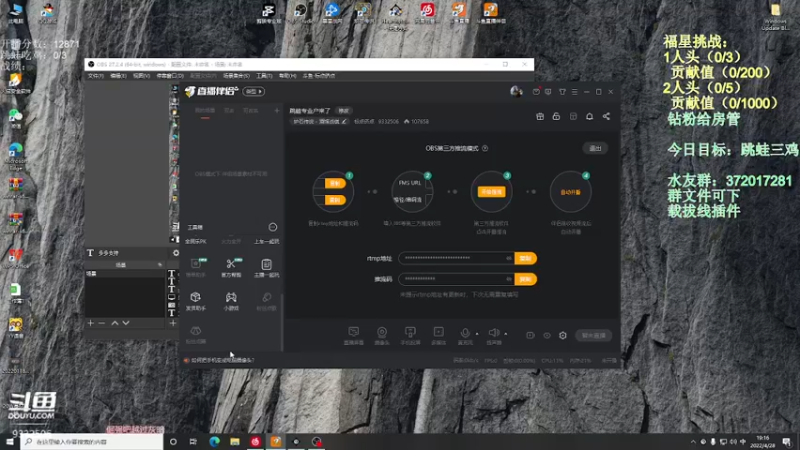
Task: Expand the speaker options arrow
Action: tap(506, 334)
